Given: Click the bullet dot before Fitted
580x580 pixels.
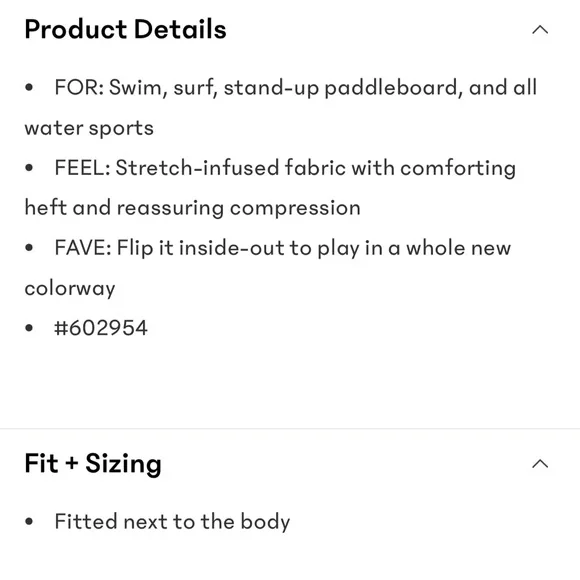Looking at the screenshot, I should pos(29,522).
